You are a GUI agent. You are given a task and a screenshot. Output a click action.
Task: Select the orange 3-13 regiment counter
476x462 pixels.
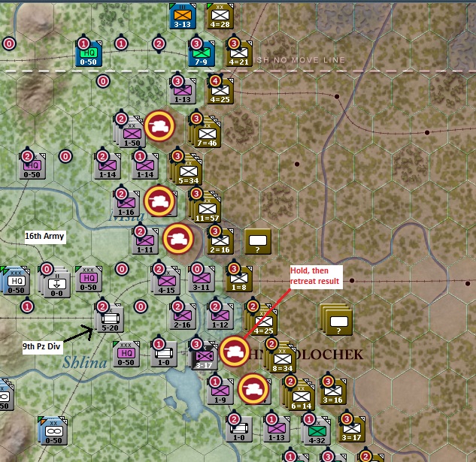183,16
